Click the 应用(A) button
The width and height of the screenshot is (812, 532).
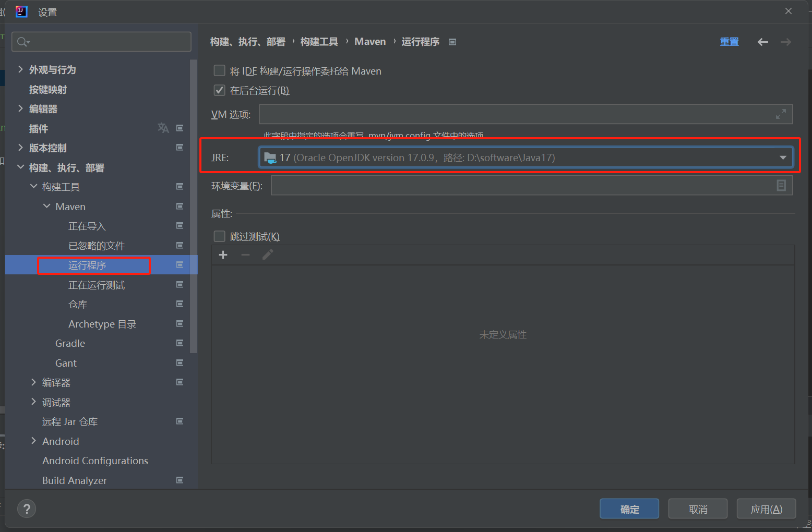[x=767, y=509]
